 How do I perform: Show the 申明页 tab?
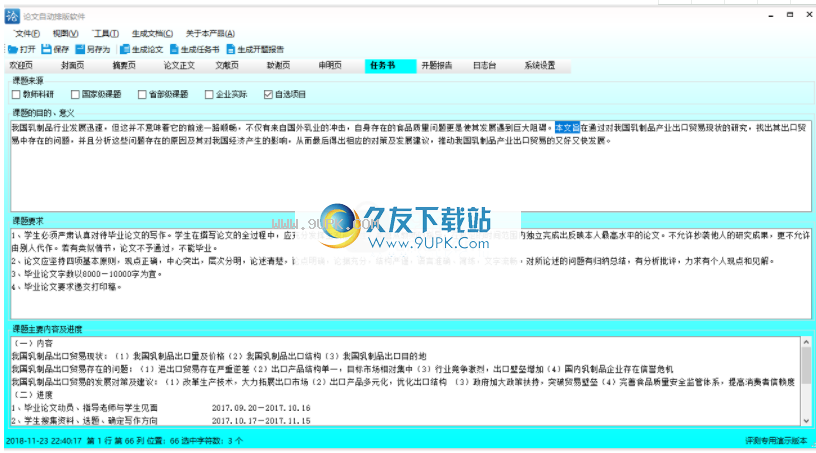point(330,66)
